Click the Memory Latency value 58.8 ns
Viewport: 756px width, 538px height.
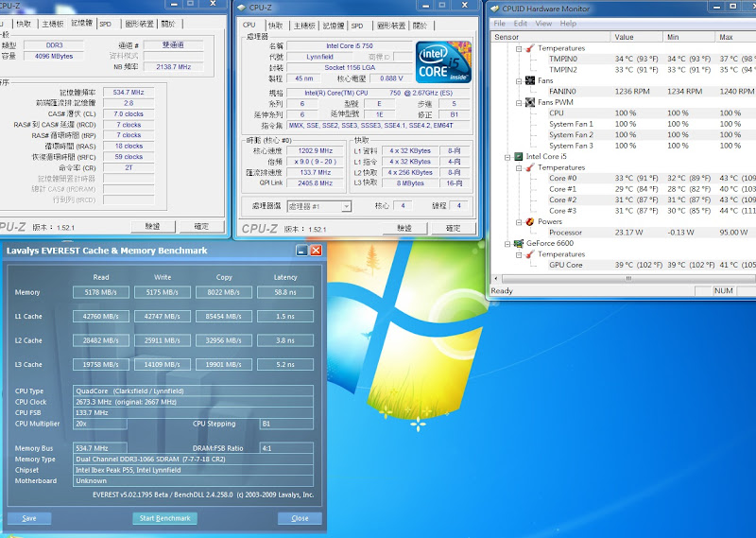285,292
